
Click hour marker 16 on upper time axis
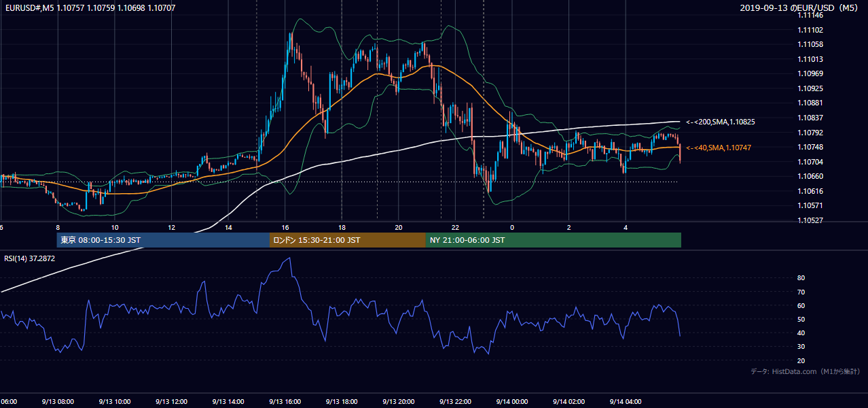pos(285,227)
